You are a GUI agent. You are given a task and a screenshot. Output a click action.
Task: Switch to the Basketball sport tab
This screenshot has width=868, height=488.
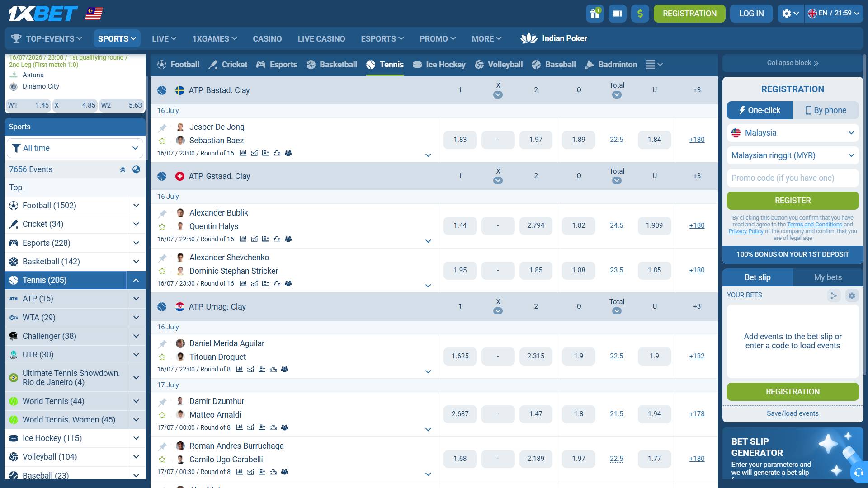click(x=331, y=65)
